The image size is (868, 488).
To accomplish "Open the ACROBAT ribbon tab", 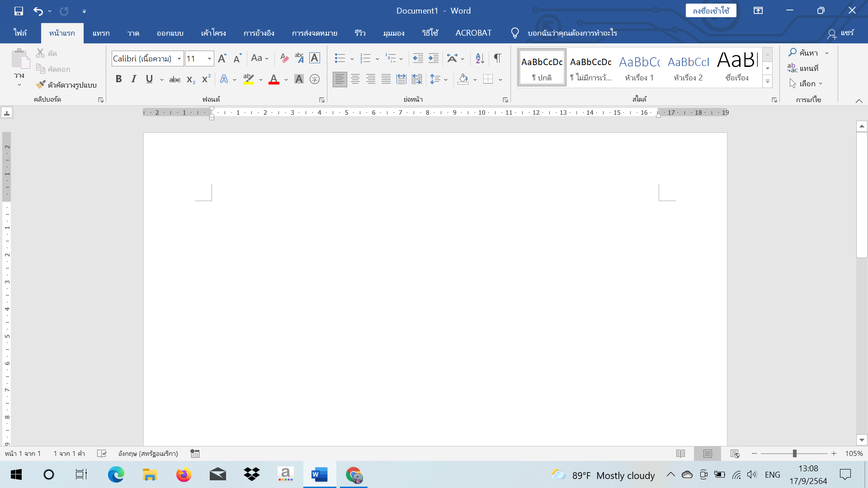I will coord(473,33).
